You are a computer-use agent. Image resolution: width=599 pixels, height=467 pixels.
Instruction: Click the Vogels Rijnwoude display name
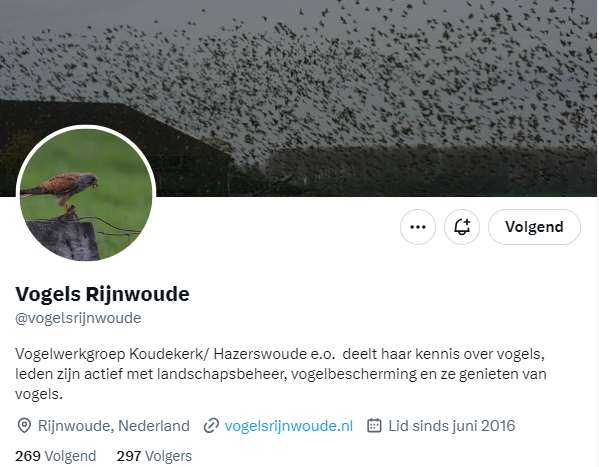(x=102, y=294)
